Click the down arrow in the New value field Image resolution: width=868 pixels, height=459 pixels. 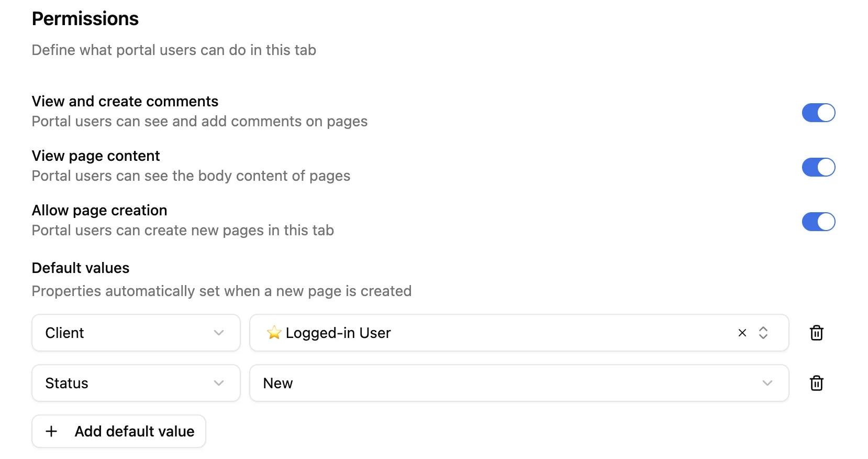click(x=767, y=383)
